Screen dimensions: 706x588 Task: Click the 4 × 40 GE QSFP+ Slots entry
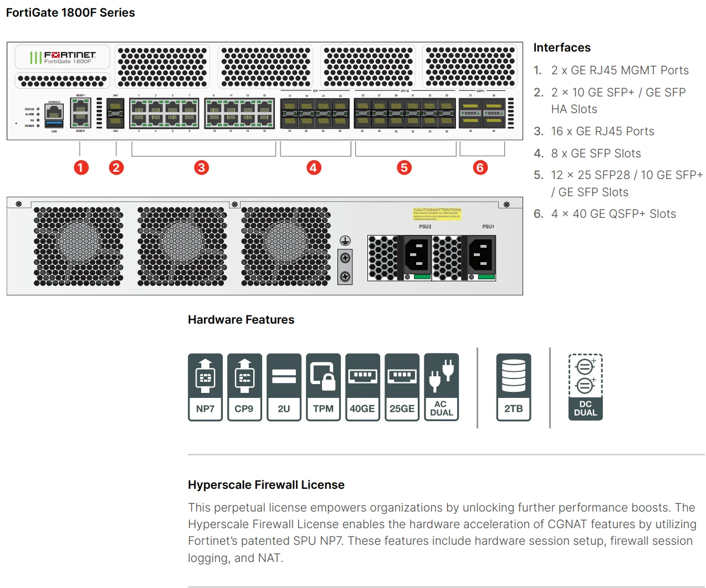tap(613, 213)
